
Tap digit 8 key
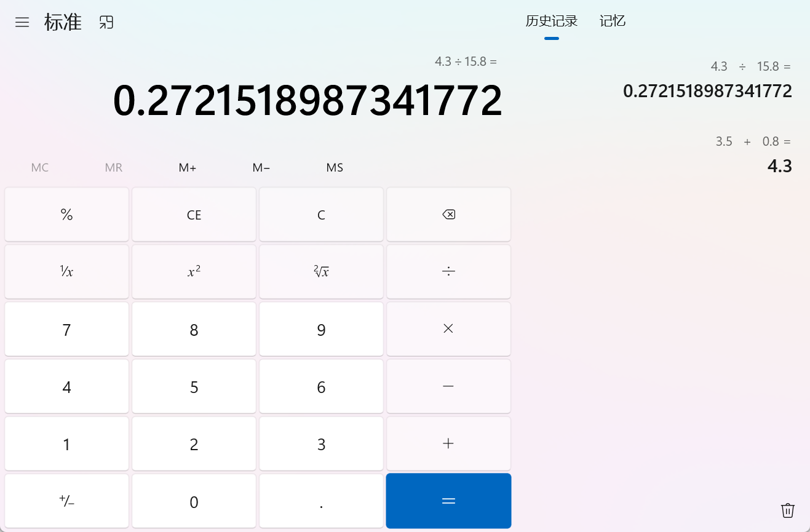tap(194, 329)
